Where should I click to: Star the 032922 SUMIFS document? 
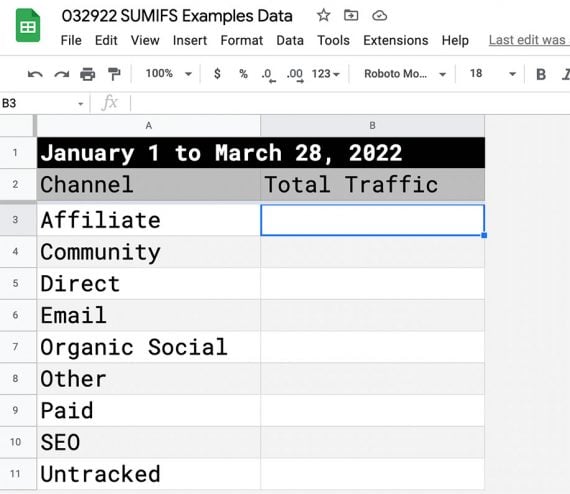tap(323, 16)
